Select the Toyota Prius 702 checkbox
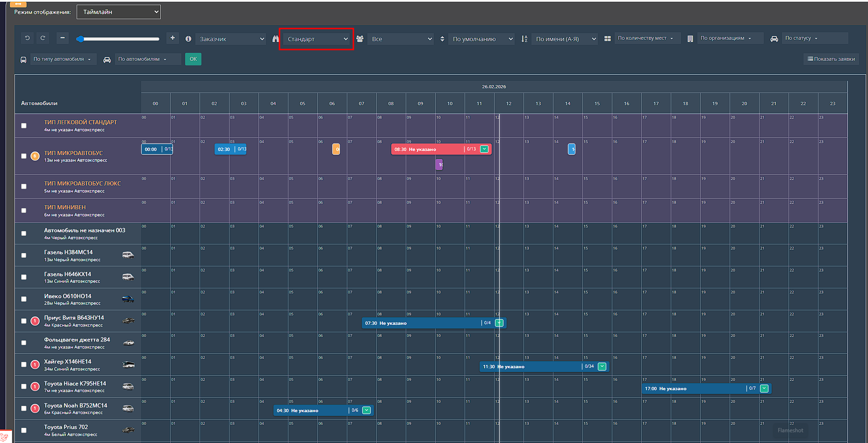Image resolution: width=868 pixels, height=443 pixels. 24,430
